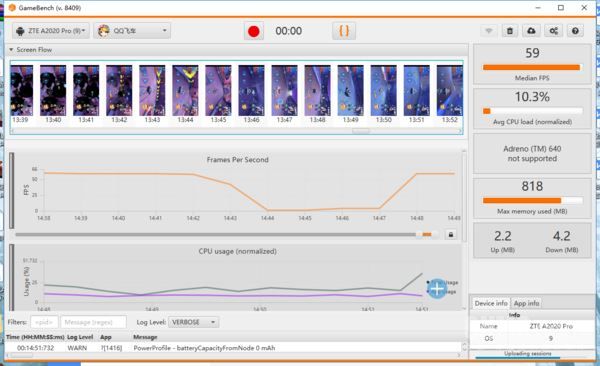The height and width of the screenshot is (366, 600).
Task: Click the ZTE A2020 Pro name value
Action: click(551, 326)
